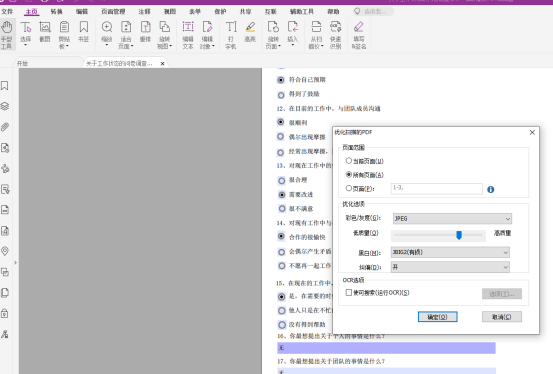Viewport: 553px width, 374px height.
Task: Select the 需要改进 radio option
Action: click(x=281, y=194)
